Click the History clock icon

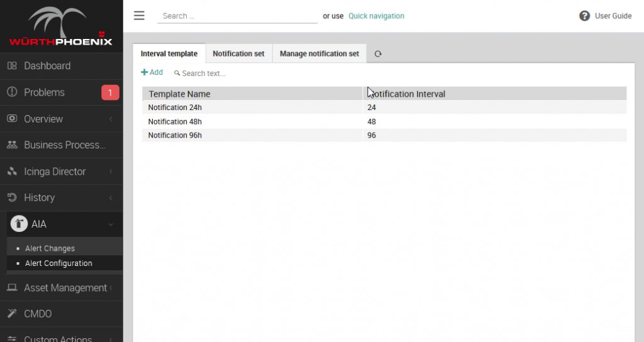pos(12,197)
